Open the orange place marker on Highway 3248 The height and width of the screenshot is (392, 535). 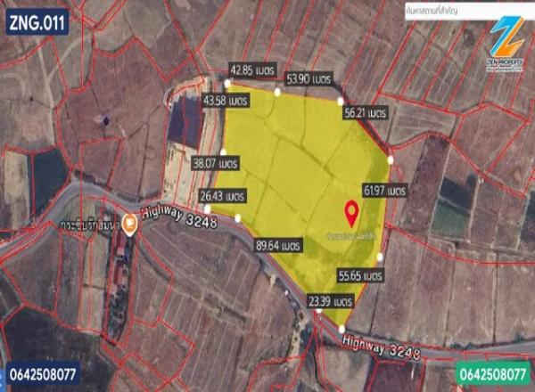click(129, 225)
